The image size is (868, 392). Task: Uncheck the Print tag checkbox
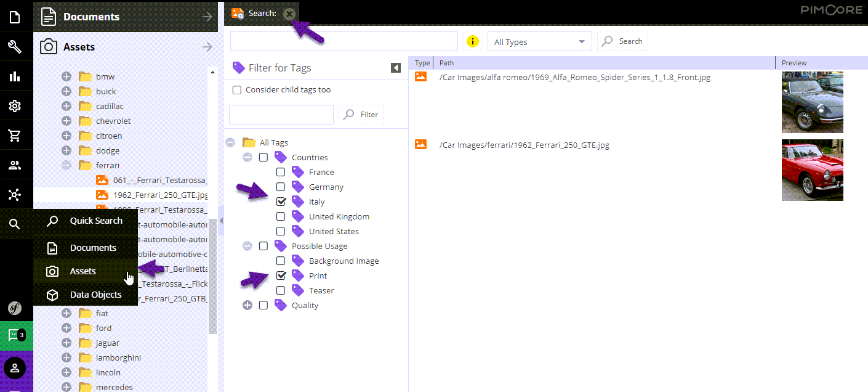click(281, 276)
